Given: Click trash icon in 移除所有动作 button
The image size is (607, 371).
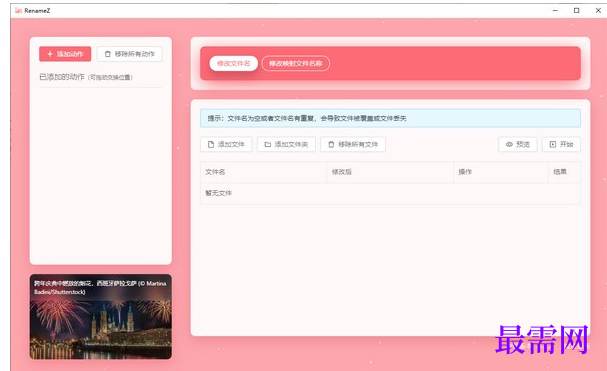Looking at the screenshot, I should [108, 54].
